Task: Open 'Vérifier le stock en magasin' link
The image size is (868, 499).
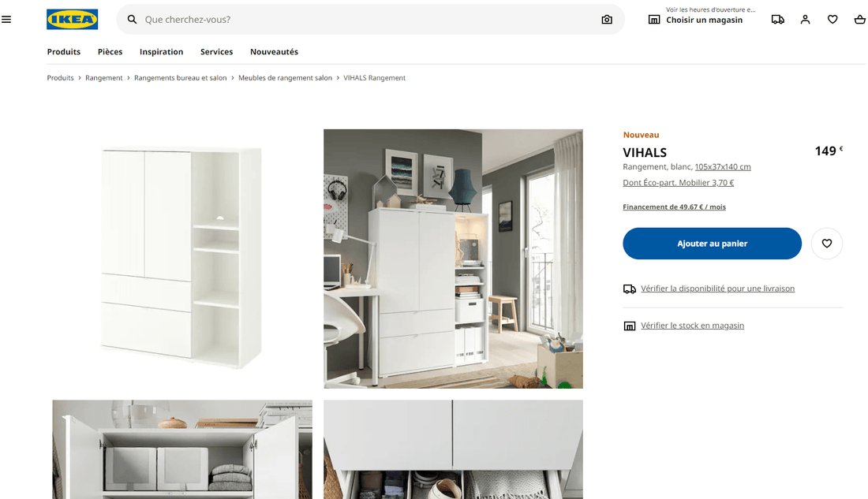Action: point(692,325)
